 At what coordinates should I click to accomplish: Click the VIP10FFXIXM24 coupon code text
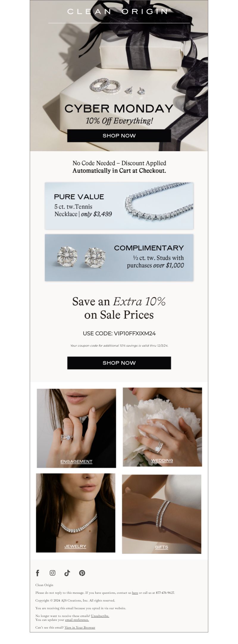point(135,333)
